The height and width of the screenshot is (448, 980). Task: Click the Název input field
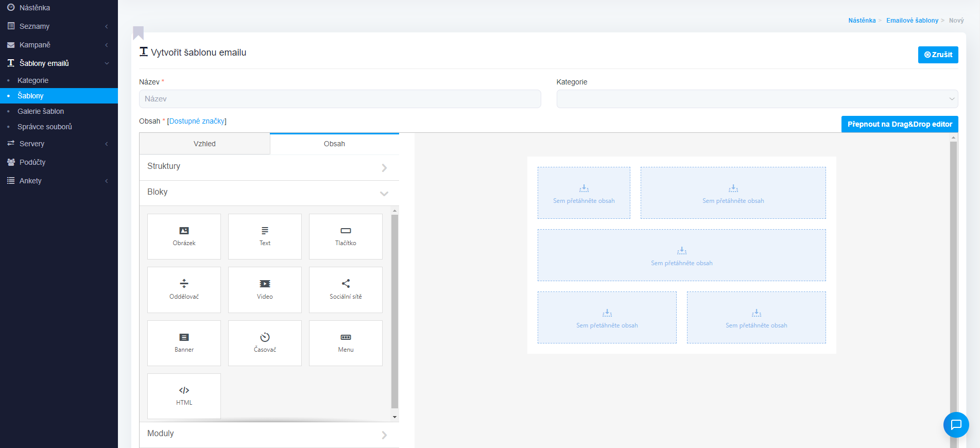tap(340, 99)
